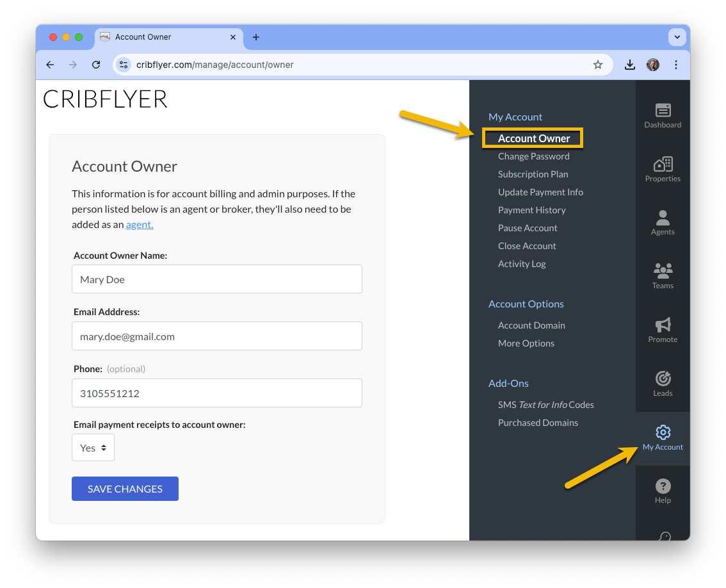
Task: Click the My Account gear icon
Action: pyautogui.click(x=663, y=432)
